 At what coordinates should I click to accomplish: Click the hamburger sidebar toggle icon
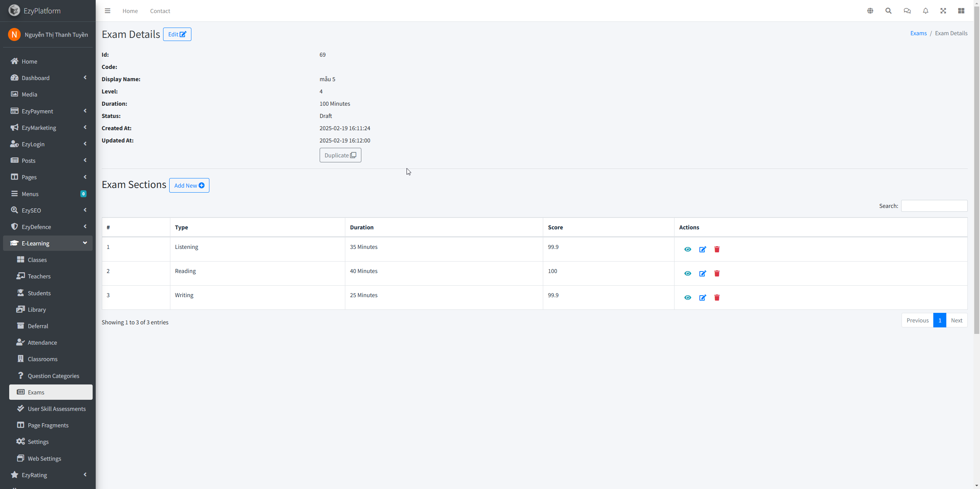108,11
